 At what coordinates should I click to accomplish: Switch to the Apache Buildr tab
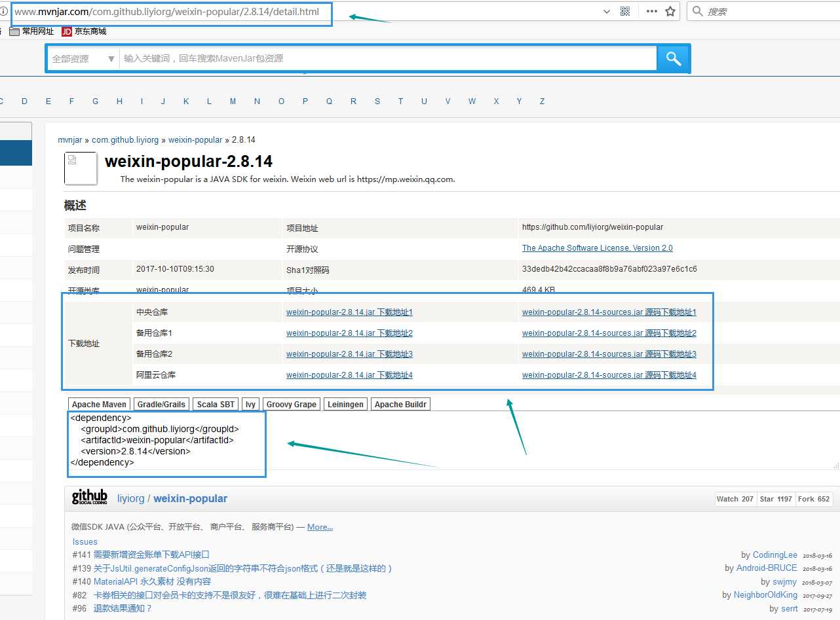pos(400,405)
